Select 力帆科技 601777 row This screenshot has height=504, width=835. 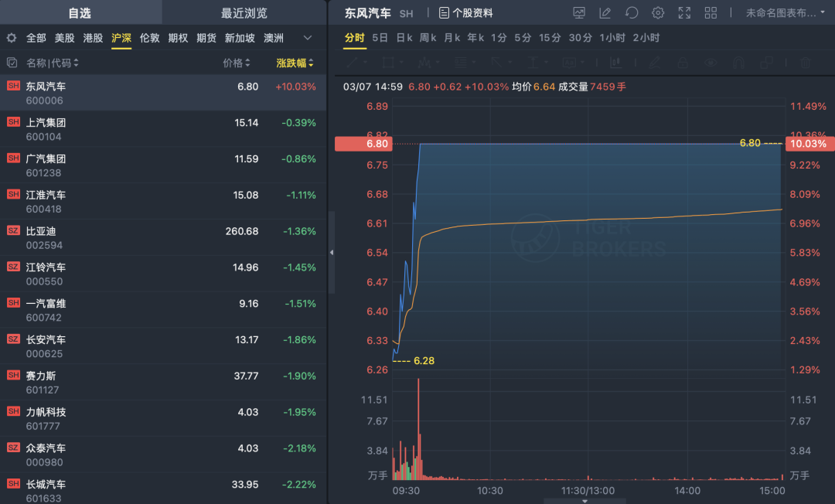point(163,418)
